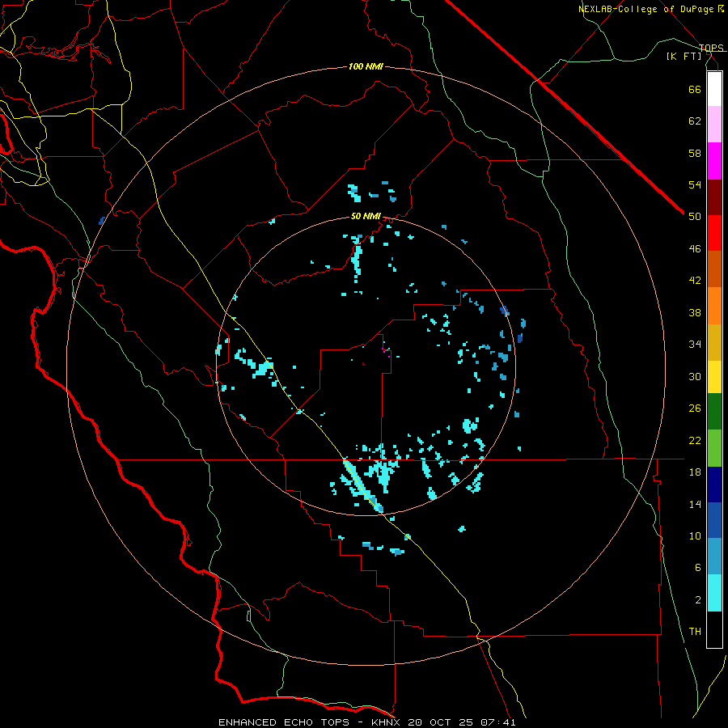Click the "100 NMI" range ring label

[x=366, y=66]
